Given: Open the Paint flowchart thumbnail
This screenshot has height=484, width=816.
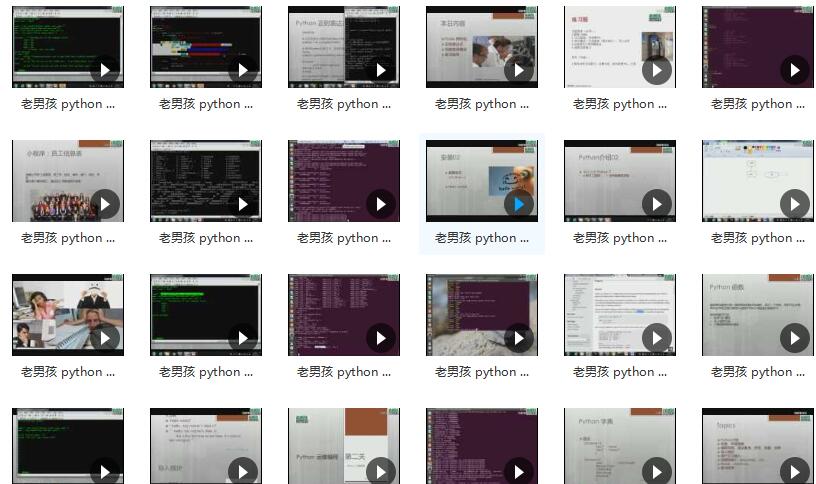Looking at the screenshot, I should 758,181.
